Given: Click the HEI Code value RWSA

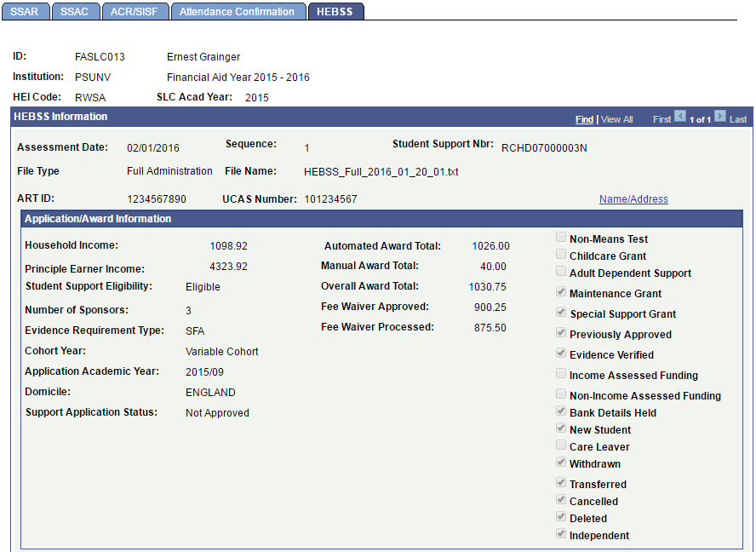Looking at the screenshot, I should [90, 97].
